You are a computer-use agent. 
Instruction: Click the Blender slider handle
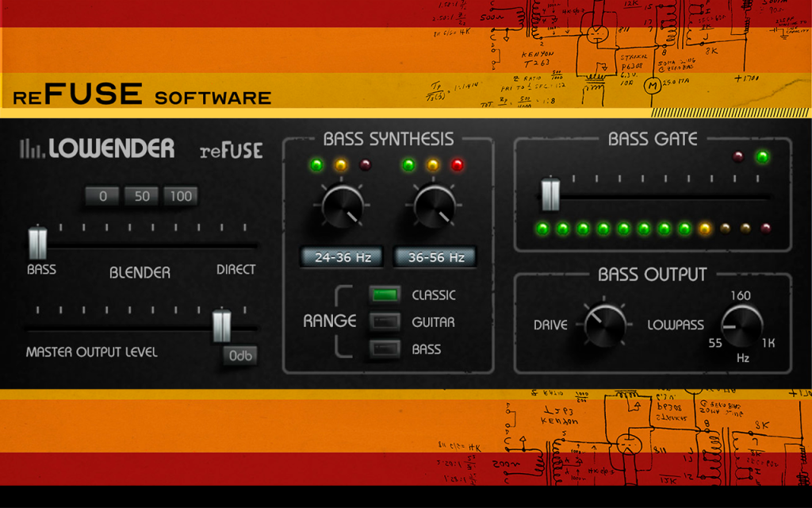[x=38, y=242]
